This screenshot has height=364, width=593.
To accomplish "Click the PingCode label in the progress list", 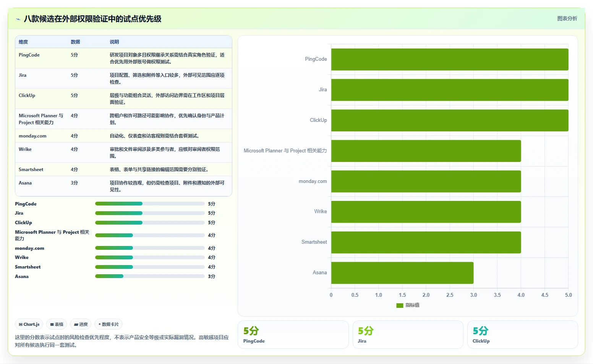I will pos(26,204).
